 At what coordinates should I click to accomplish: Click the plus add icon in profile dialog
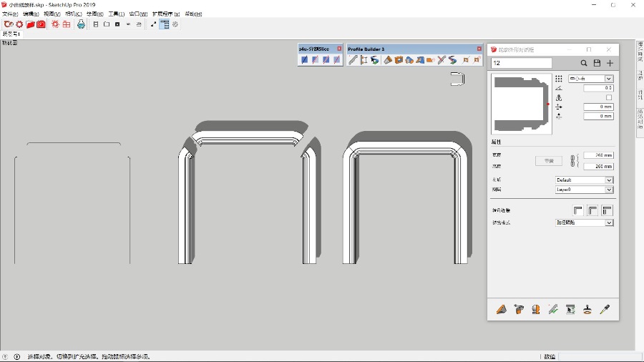[x=610, y=63]
